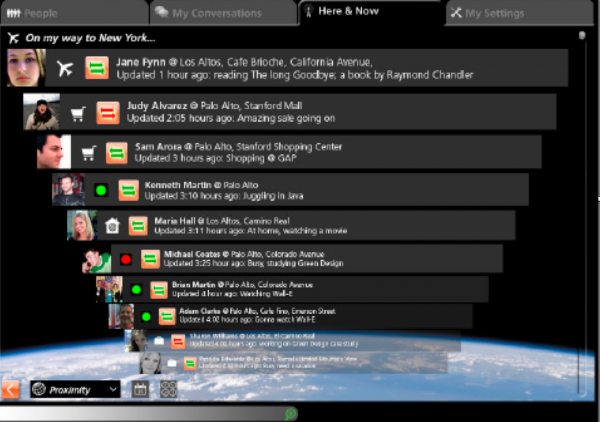Click Jane Fynn's profile photo thumbnail
This screenshot has height=422, width=600.
[26, 68]
